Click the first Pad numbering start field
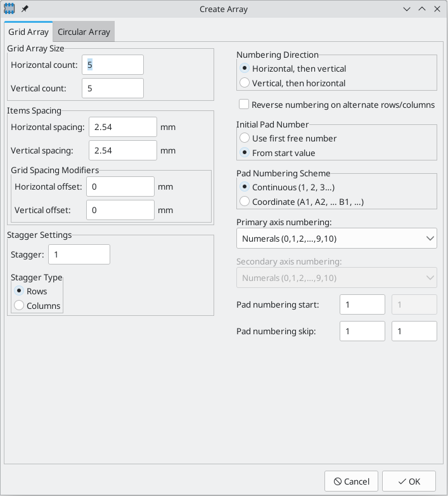The height and width of the screenshot is (496, 448). pos(362,304)
